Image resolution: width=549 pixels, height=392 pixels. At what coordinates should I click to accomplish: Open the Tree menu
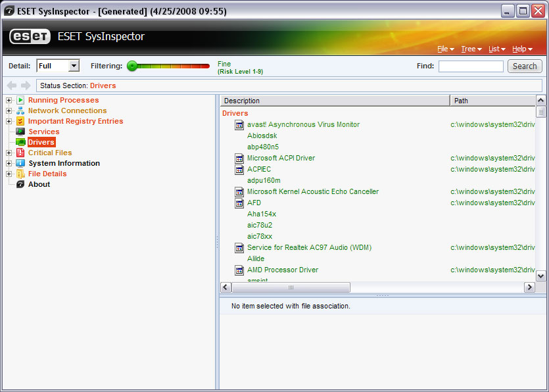click(x=471, y=49)
